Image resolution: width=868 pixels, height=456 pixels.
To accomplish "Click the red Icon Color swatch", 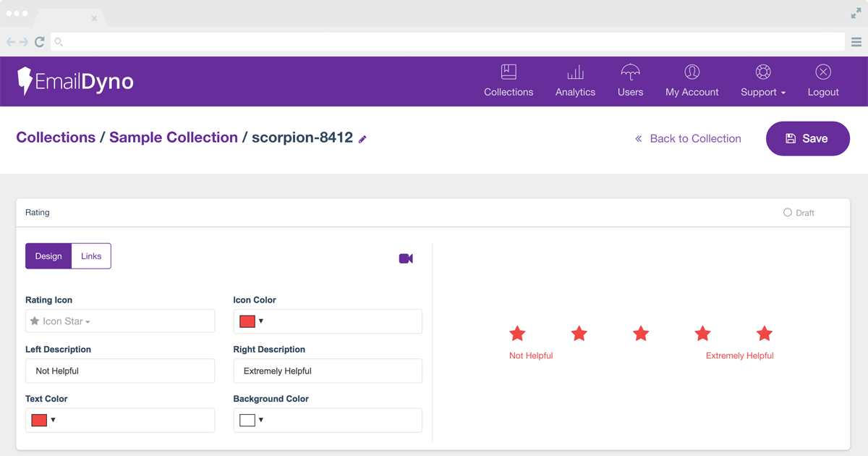I will [x=247, y=321].
